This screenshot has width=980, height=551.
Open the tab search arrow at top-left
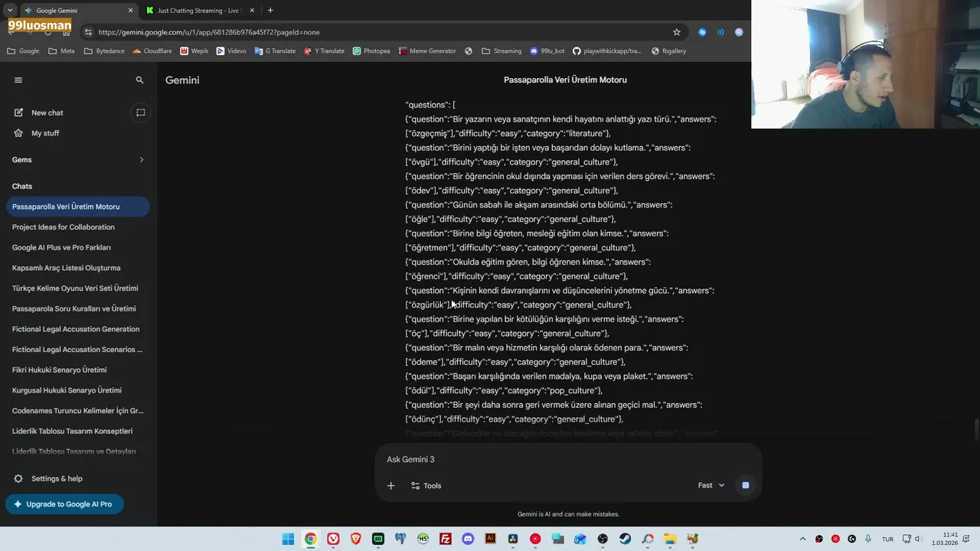click(x=10, y=11)
